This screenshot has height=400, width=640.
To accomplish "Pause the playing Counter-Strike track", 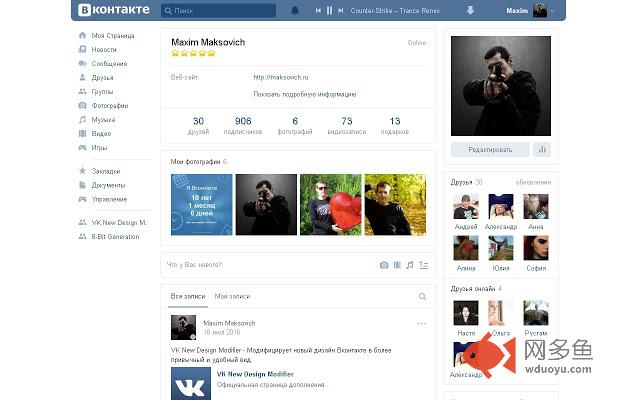I will [329, 11].
